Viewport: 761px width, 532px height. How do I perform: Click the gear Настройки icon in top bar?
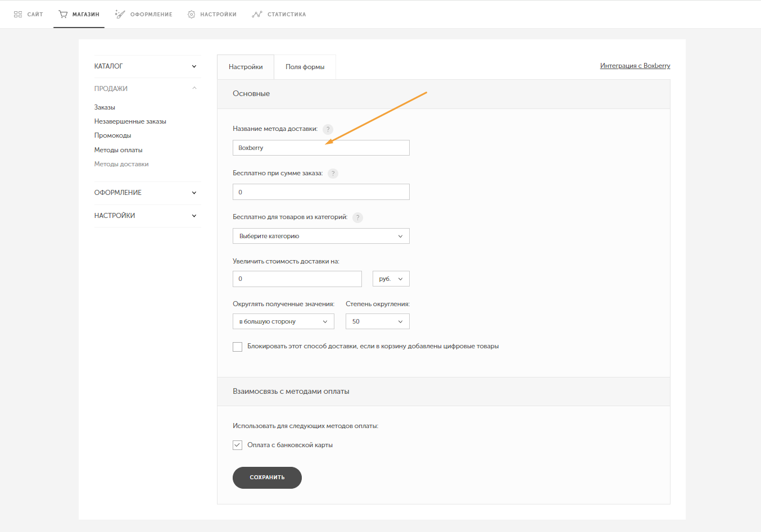point(191,14)
